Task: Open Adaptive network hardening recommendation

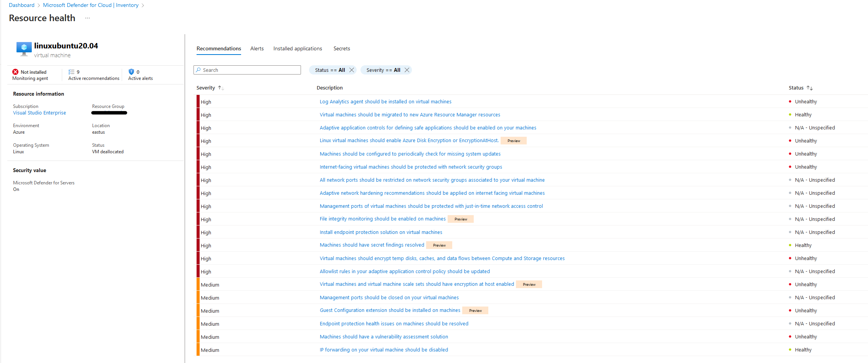Action: [432, 193]
